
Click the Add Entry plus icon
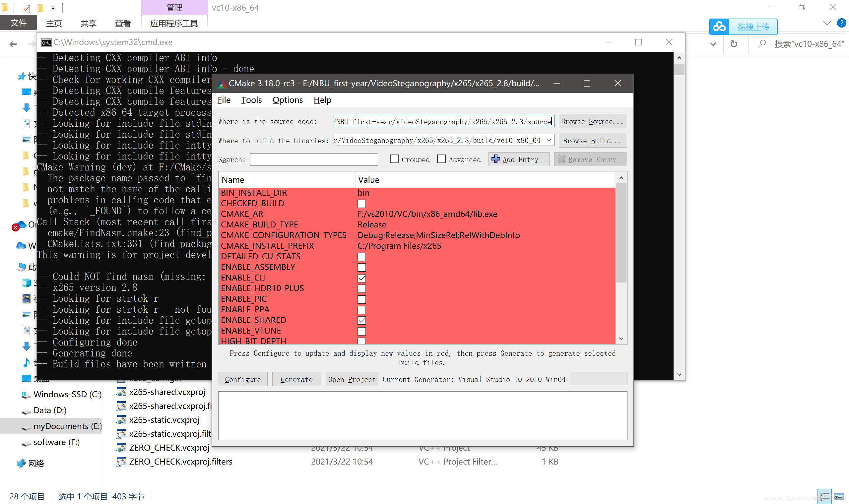[495, 159]
